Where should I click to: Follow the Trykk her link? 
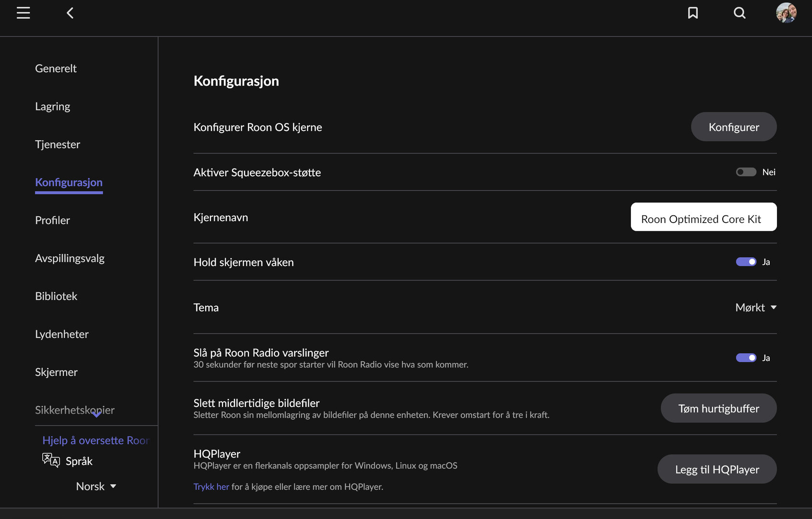click(x=211, y=487)
